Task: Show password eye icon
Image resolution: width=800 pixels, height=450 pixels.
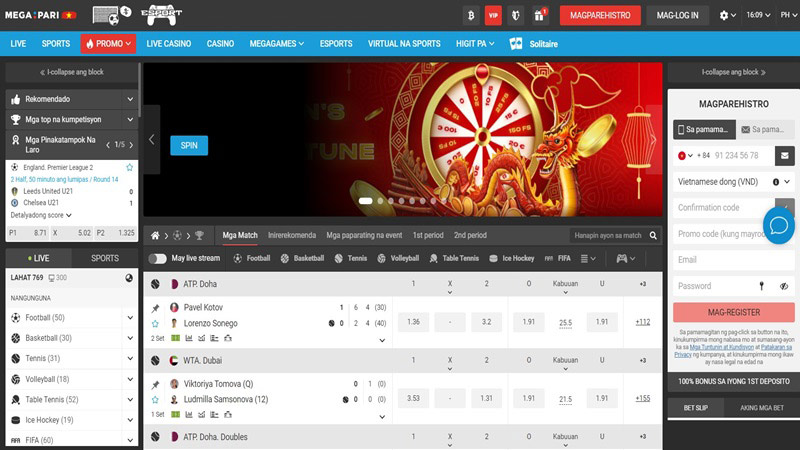Action: [784, 286]
